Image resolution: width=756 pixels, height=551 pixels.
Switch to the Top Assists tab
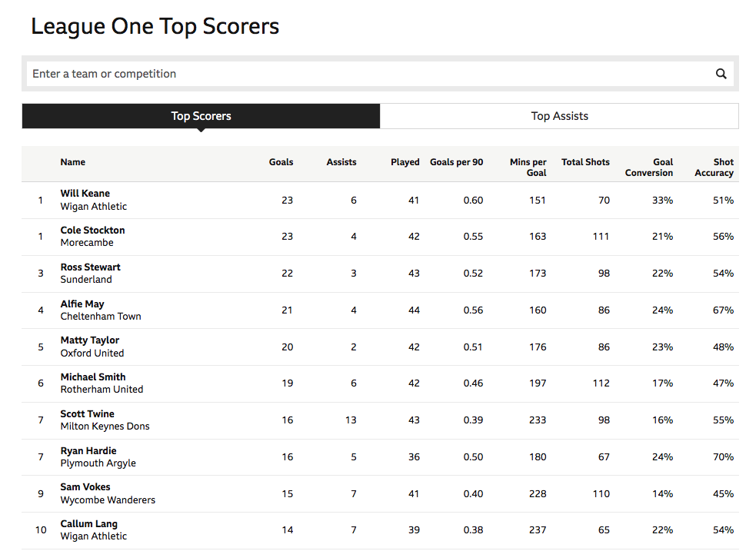[x=559, y=116]
